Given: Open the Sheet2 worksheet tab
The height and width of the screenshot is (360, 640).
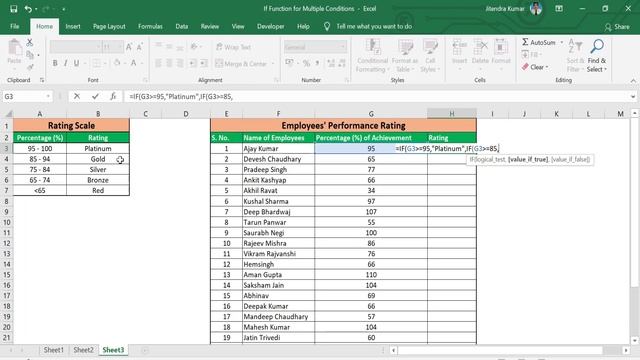Looking at the screenshot, I should coord(83,350).
